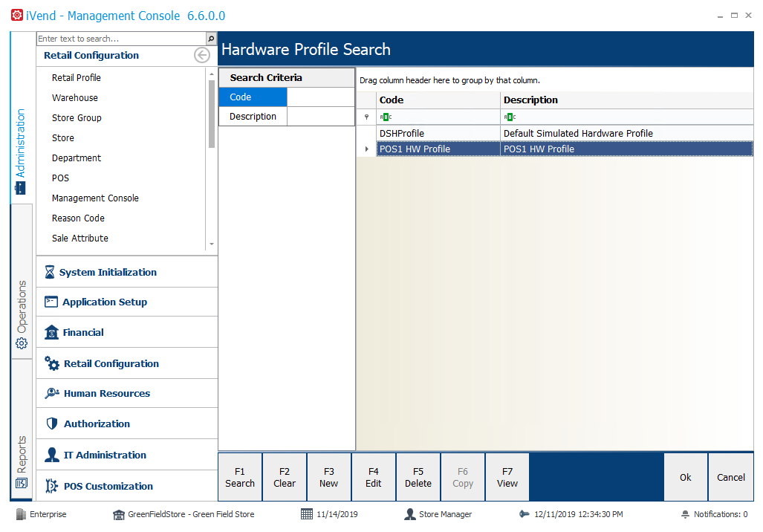
Task: Click the F3 New button
Action: [329, 477]
